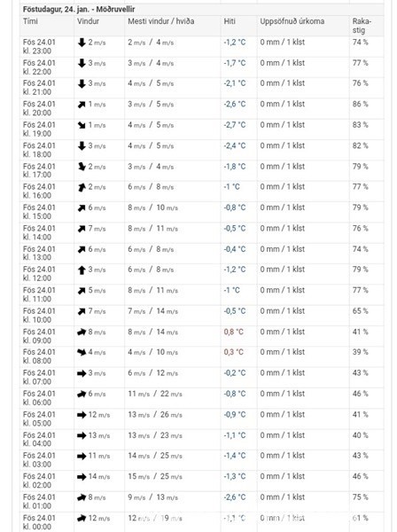Click the Vindur column header
397x532 pixels.
pyautogui.click(x=88, y=21)
